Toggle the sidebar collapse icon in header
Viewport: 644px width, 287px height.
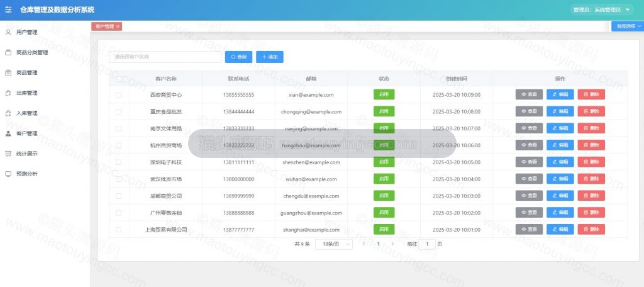tap(8, 9)
